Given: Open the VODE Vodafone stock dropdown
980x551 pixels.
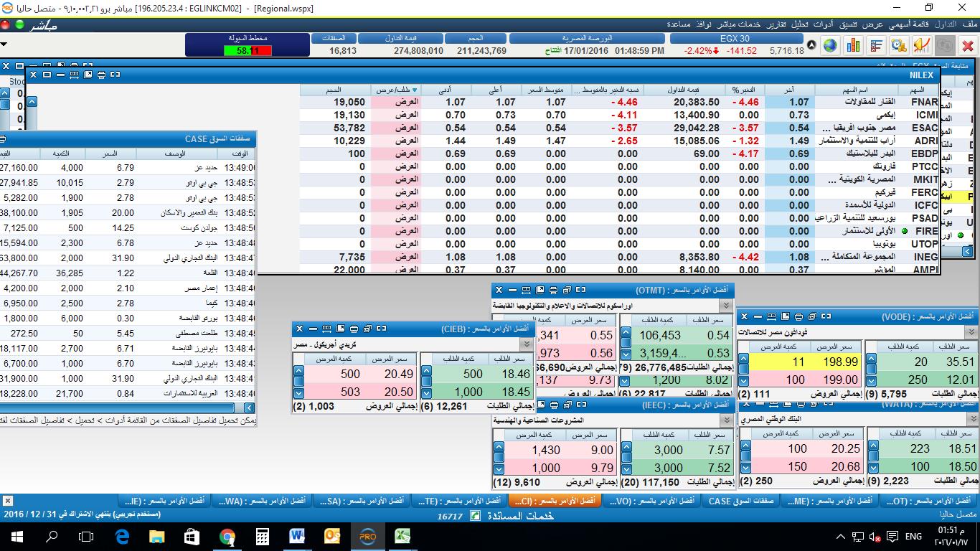Looking at the screenshot, I should (972, 333).
